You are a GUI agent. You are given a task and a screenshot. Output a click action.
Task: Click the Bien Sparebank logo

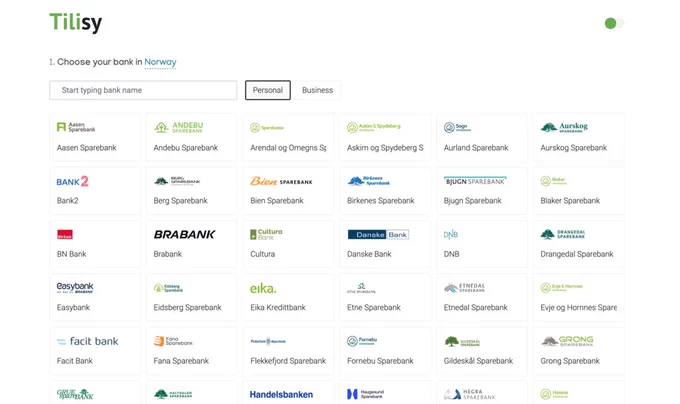tap(281, 181)
